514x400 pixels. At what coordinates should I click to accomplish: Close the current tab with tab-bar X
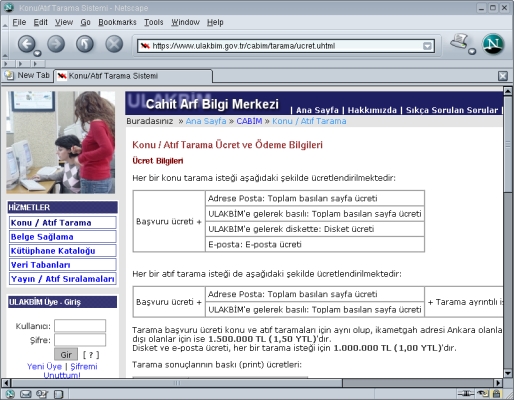pyautogui.click(x=503, y=76)
